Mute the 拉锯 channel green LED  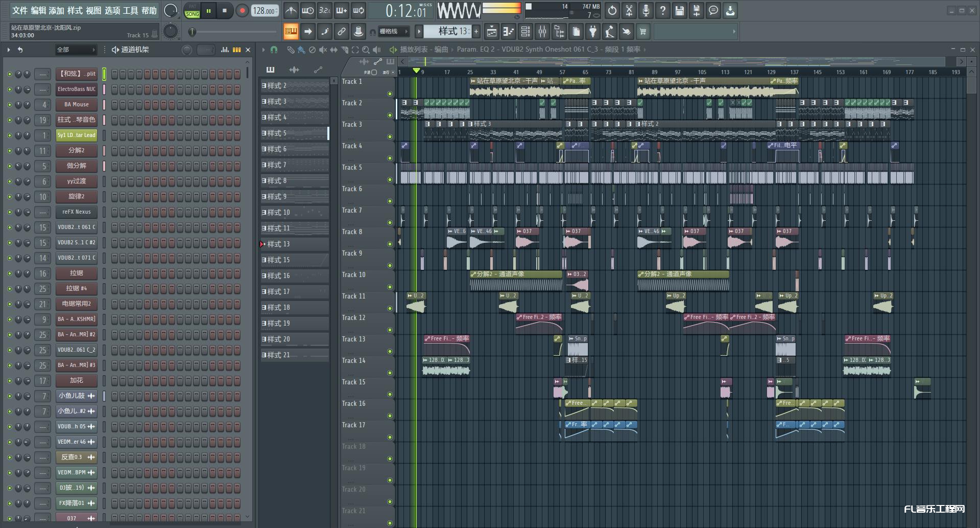pos(9,273)
